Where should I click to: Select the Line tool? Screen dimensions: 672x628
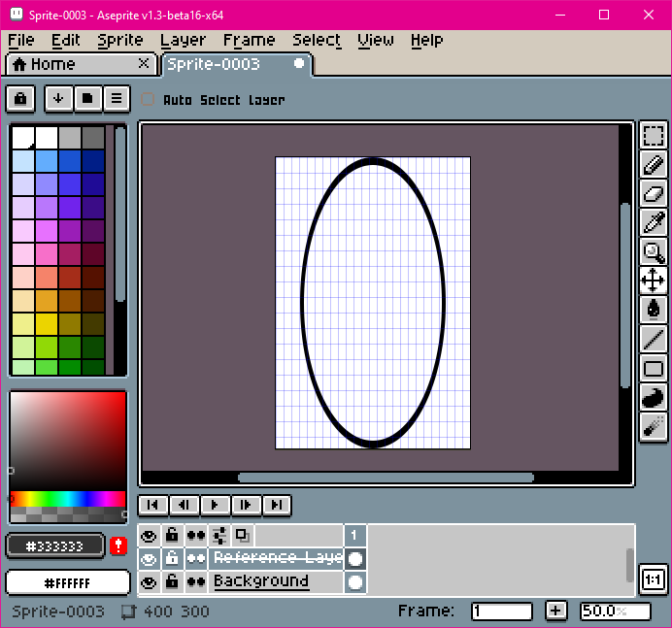654,340
